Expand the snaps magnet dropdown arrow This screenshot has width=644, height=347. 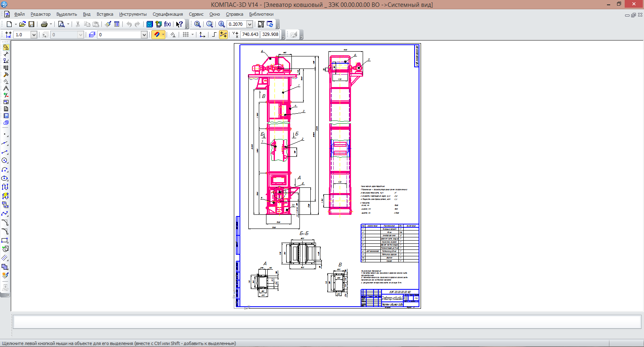[x=163, y=35]
